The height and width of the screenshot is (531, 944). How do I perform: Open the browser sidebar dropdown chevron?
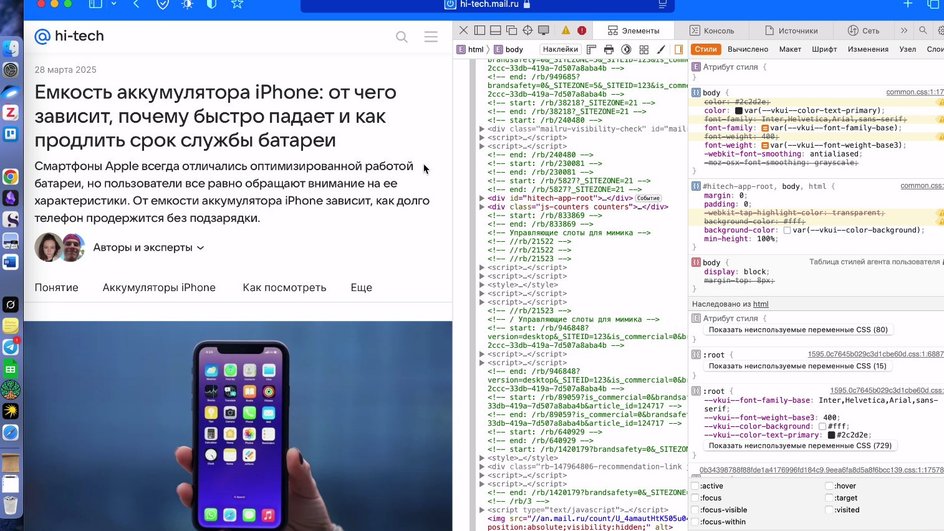tap(113, 4)
